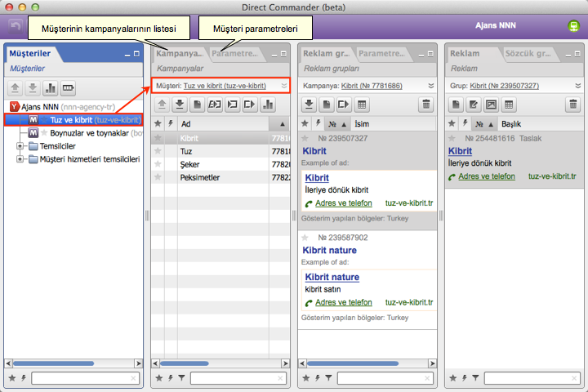Click the Kibrit nature ad preview title link
Viewport: 588px width, 392px height.
332,277
